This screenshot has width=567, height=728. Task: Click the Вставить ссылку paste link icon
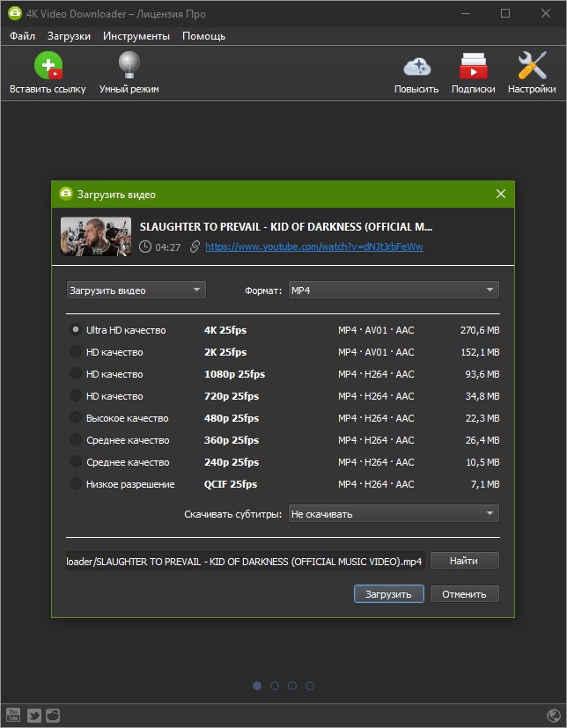(48, 65)
